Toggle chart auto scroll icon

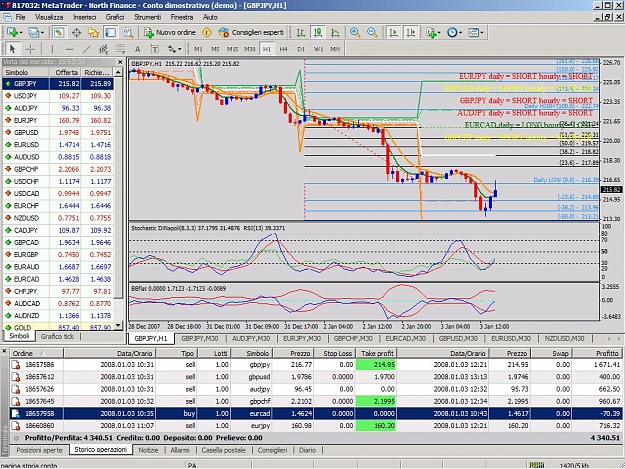[393, 32]
